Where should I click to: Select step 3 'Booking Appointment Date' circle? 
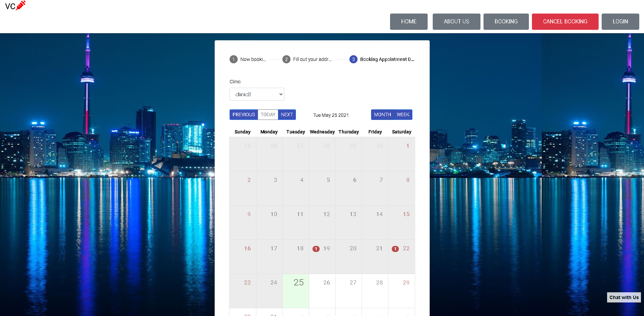(353, 59)
